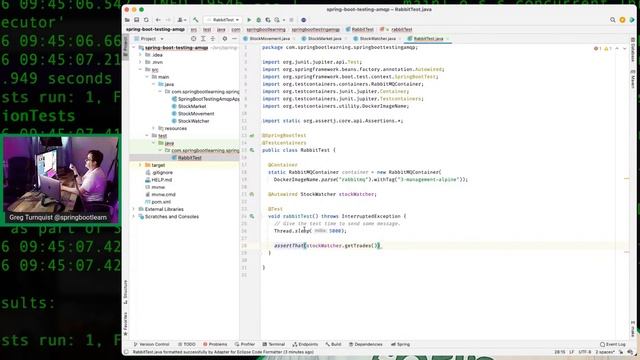Navigate forward with the forward arrow
The height and width of the screenshot is (360, 640).
pyautogui.click(x=167, y=20)
